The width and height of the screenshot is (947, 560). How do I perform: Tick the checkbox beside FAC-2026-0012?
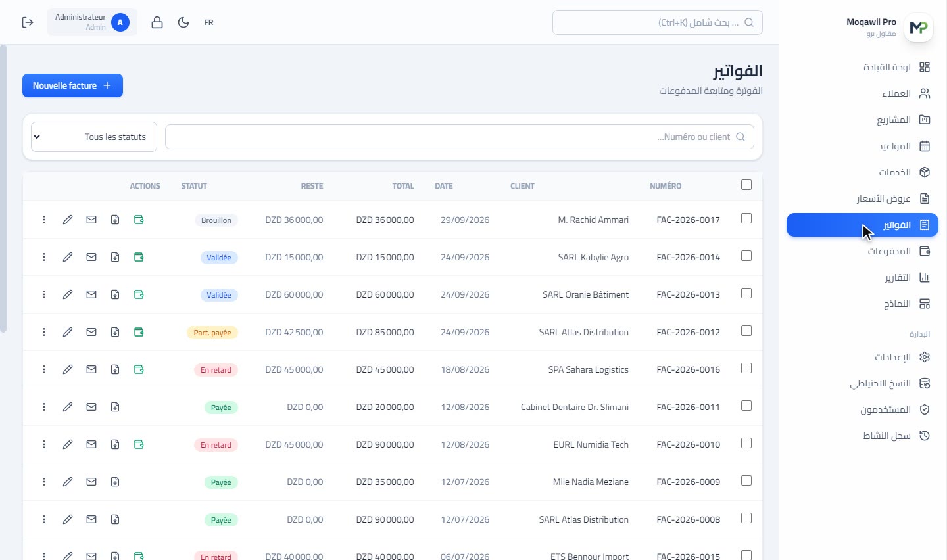[x=746, y=331]
